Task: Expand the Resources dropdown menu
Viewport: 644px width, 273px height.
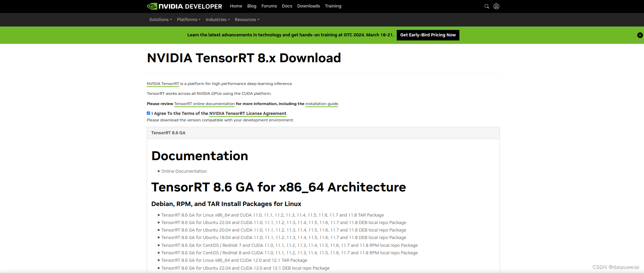Action: [x=247, y=20]
